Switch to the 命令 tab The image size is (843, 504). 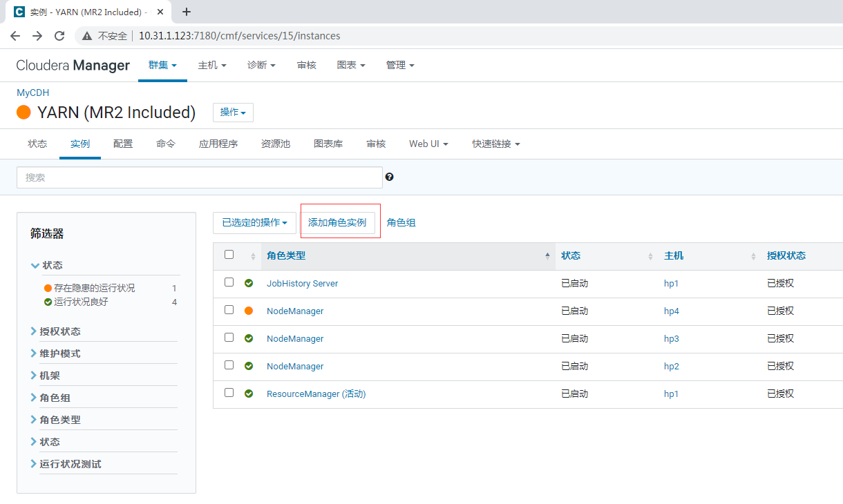pos(166,144)
